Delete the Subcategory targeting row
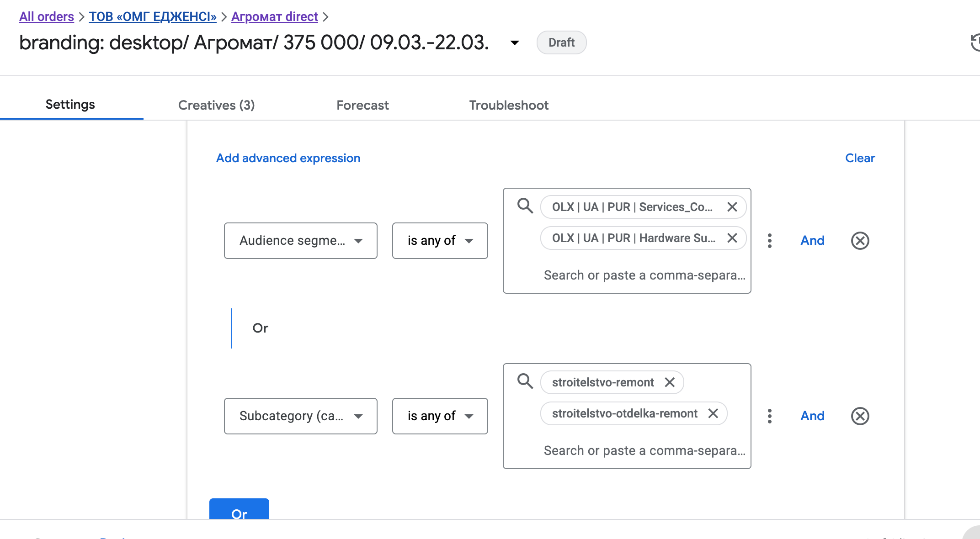980x539 pixels. coord(860,416)
